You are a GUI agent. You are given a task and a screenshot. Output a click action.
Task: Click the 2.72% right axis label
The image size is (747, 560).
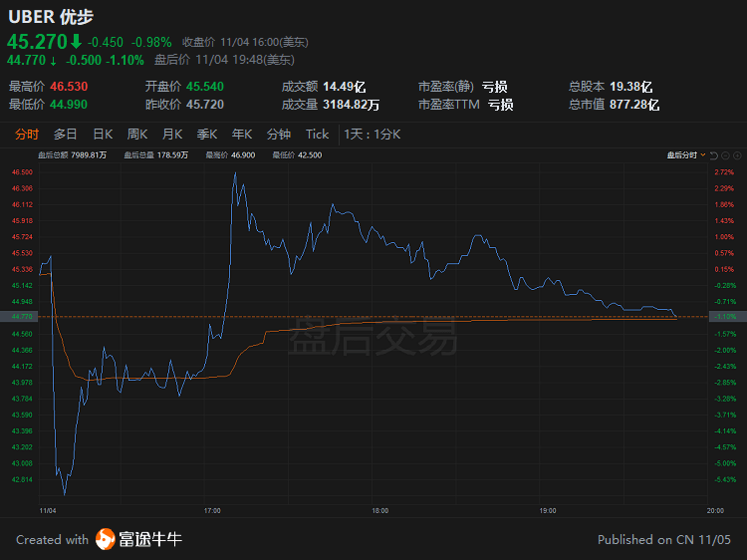(x=724, y=172)
